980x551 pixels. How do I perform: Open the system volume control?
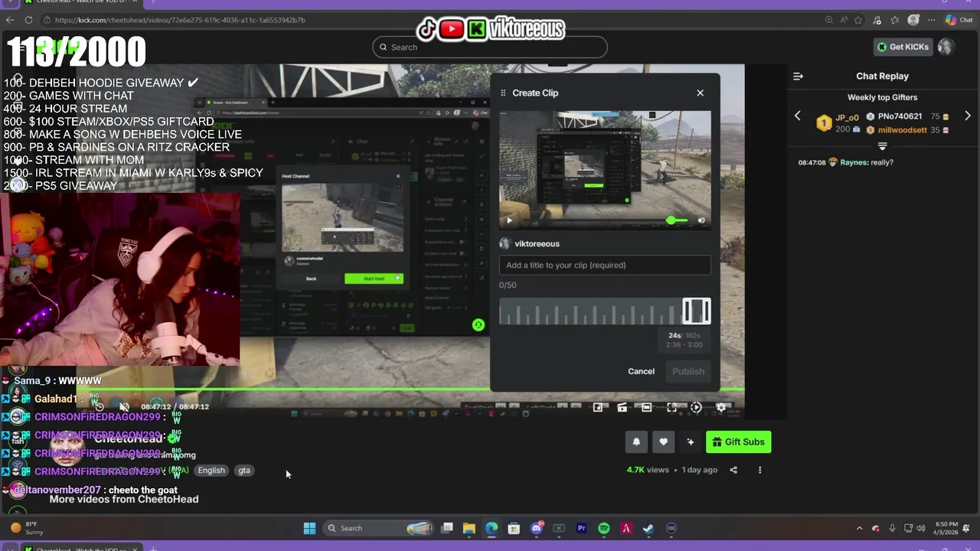(x=921, y=528)
